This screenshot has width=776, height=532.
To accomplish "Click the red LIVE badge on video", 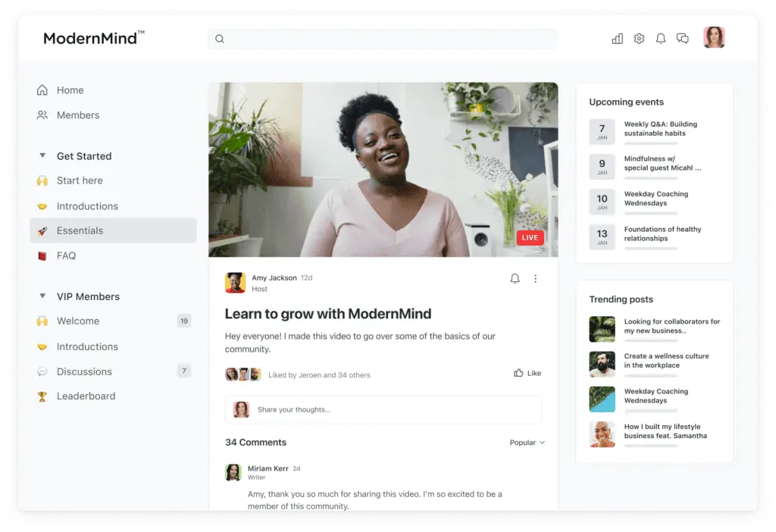I will click(530, 238).
